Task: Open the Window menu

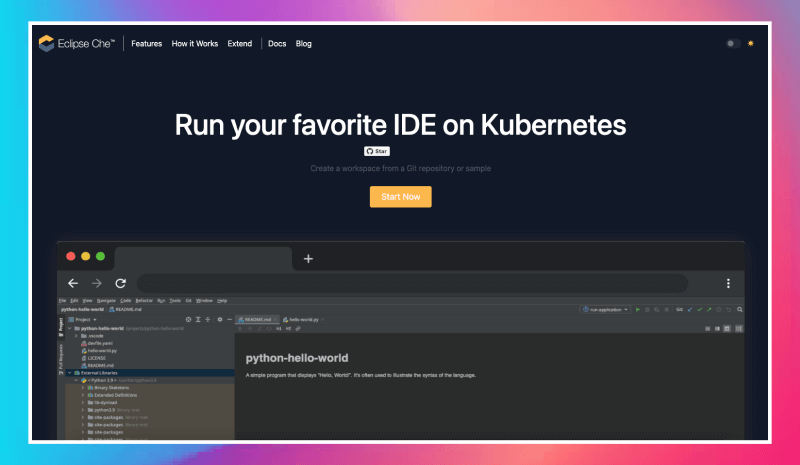Action: [204, 301]
